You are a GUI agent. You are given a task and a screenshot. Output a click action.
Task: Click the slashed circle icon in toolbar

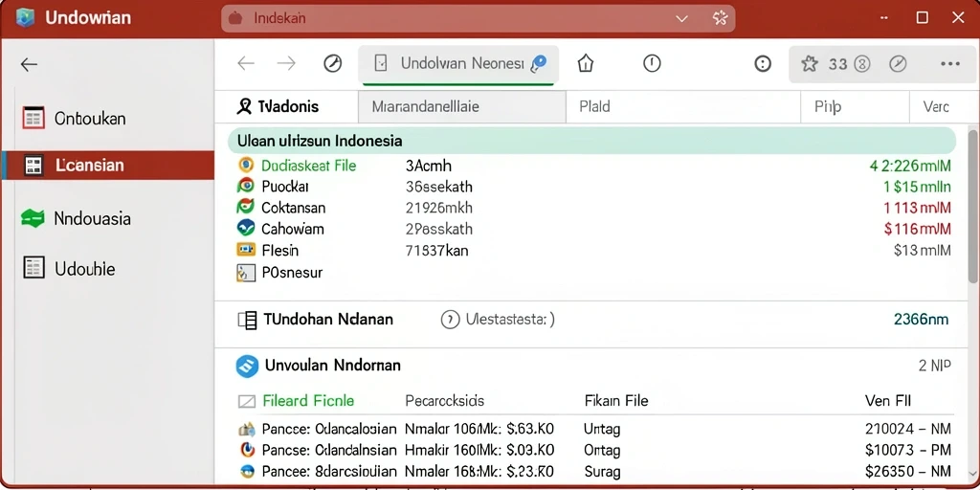[898, 63]
